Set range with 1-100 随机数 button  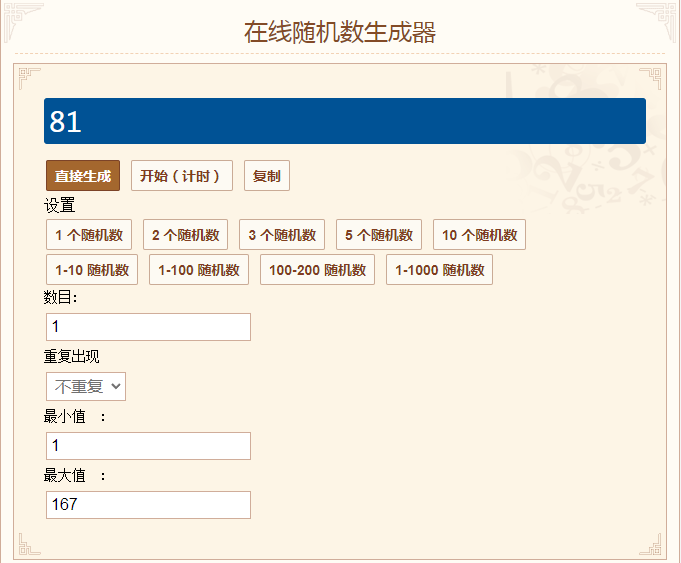coord(199,270)
